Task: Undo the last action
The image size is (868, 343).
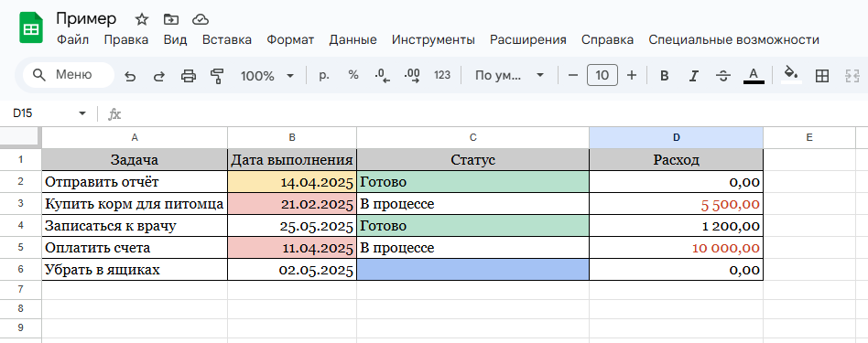Action: coord(130,76)
